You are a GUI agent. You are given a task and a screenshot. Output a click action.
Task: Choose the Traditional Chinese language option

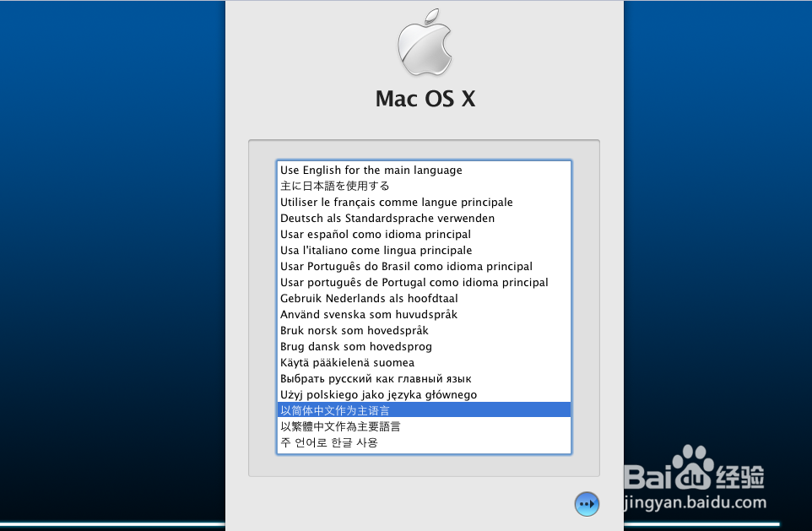pos(342,425)
